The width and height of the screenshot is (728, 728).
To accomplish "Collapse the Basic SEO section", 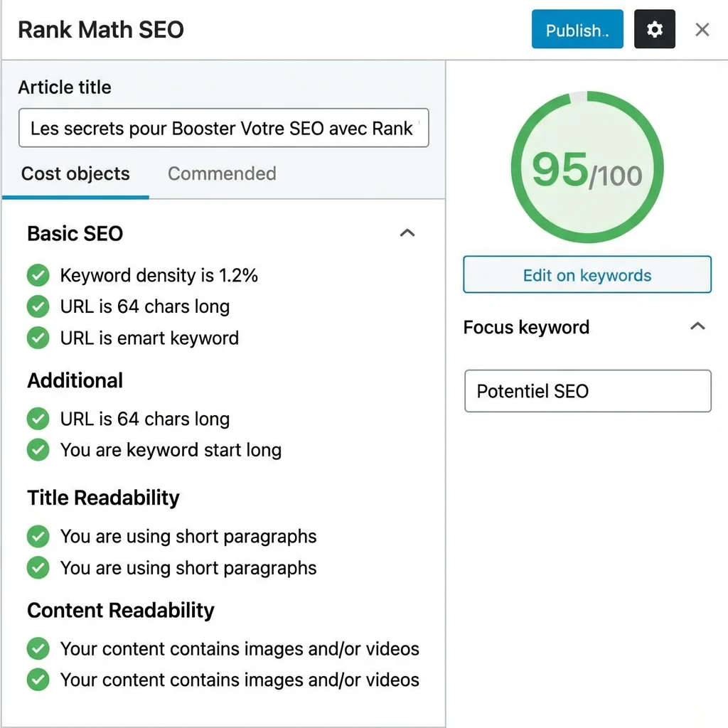I will pos(407,232).
